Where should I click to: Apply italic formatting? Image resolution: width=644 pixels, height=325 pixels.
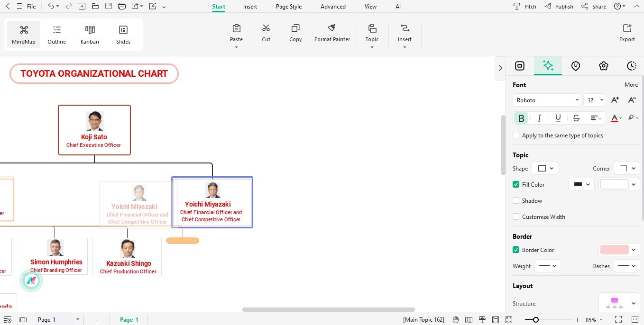pyautogui.click(x=539, y=118)
